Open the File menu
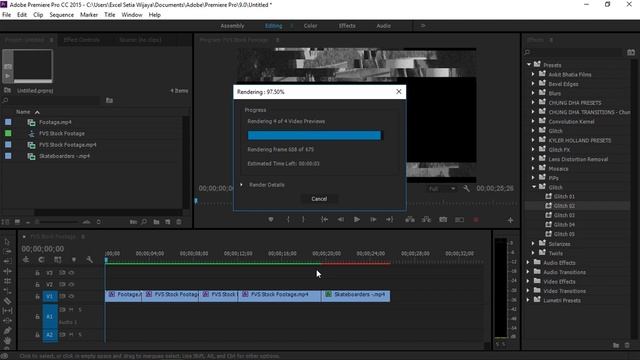 pos(7,15)
